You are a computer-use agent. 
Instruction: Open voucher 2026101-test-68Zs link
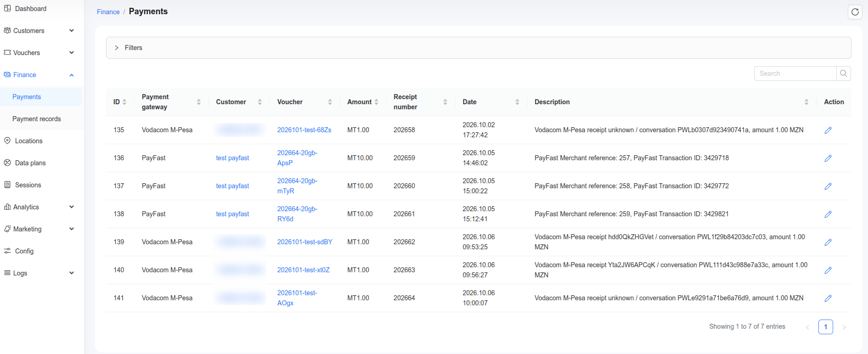pos(304,130)
